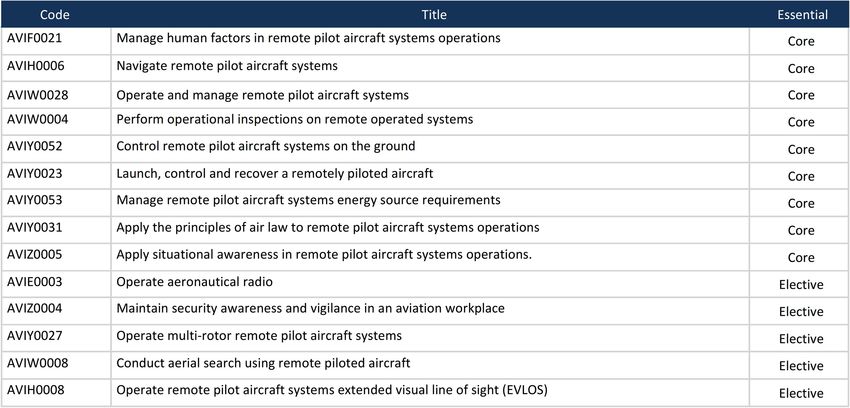Open 'Launch, control and recover a remotely piloted aircraft'
The width and height of the screenshot is (850, 408).
[x=275, y=173]
